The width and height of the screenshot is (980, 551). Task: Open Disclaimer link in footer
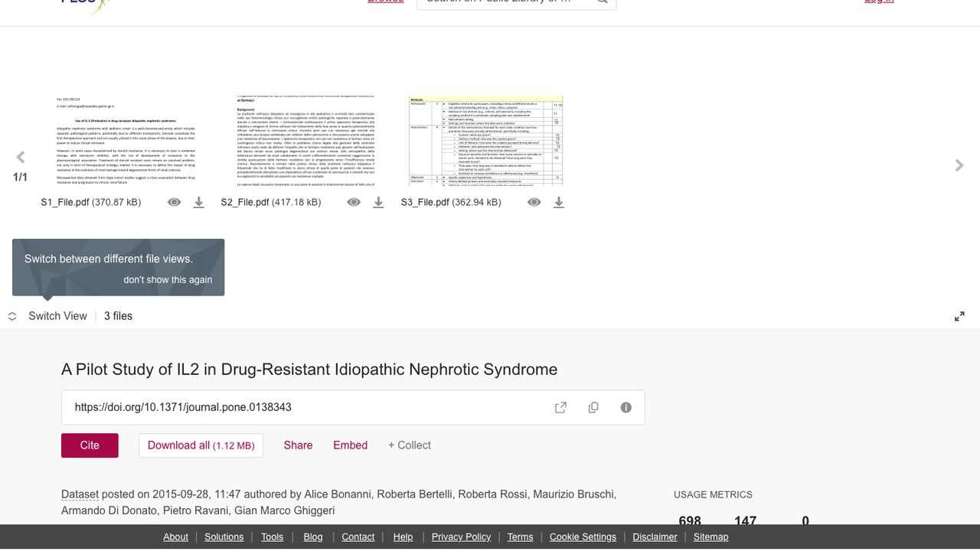coord(655,537)
